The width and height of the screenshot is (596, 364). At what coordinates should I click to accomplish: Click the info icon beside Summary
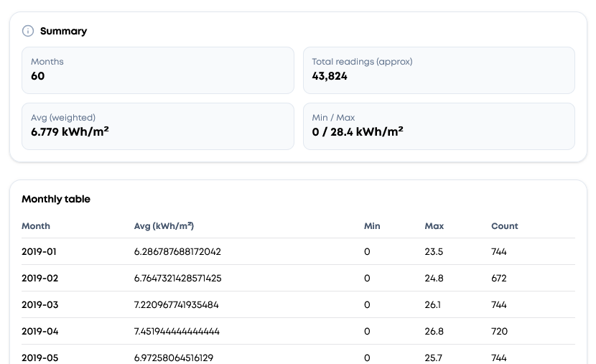[x=28, y=31]
